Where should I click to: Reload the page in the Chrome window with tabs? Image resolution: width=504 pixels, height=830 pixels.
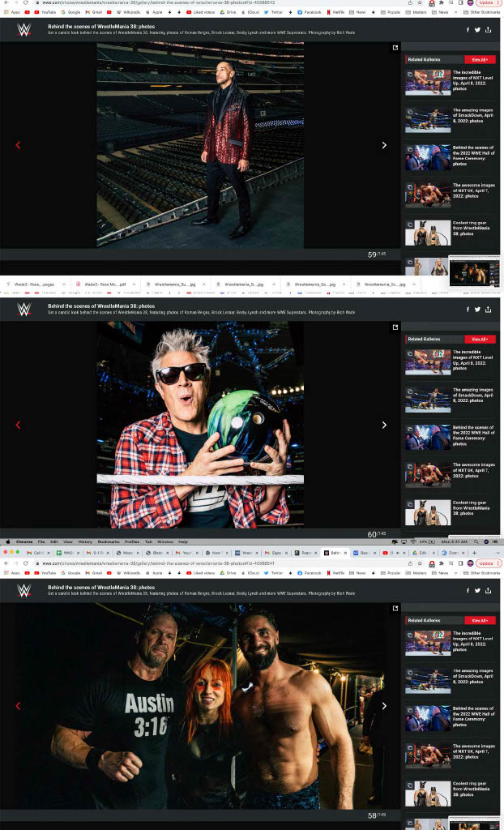point(25,563)
